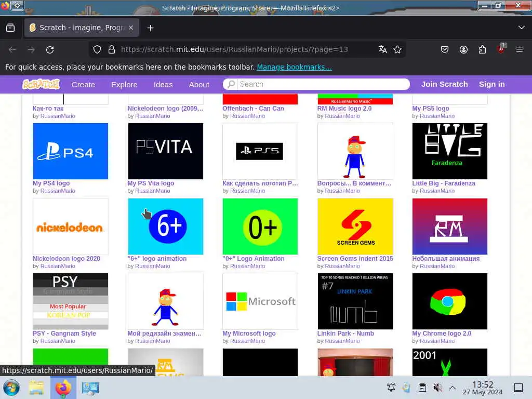532x399 pixels.
Task: Click the notification bell tray icon
Action: (x=391, y=387)
